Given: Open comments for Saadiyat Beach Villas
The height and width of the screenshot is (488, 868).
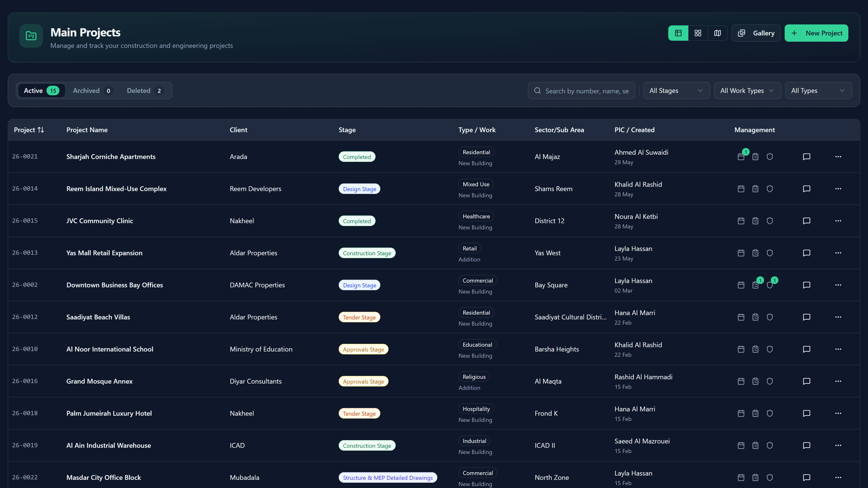Looking at the screenshot, I should (x=806, y=317).
